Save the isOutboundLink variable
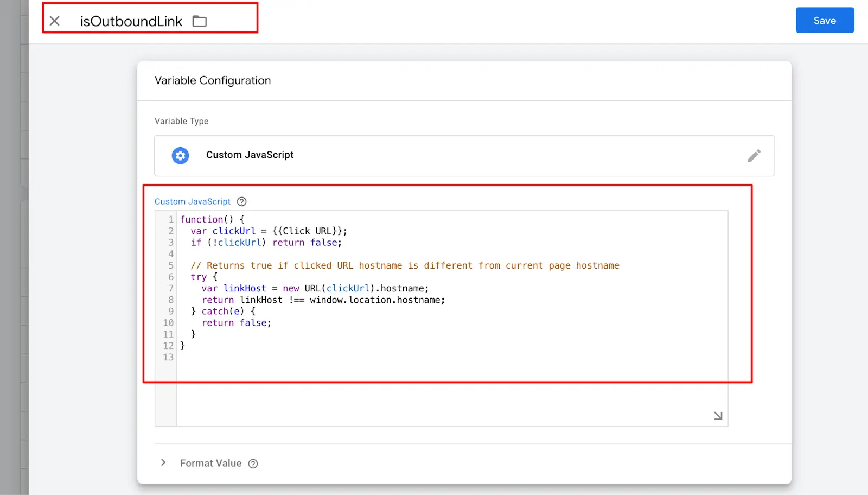This screenshot has height=495, width=868. [x=824, y=20]
